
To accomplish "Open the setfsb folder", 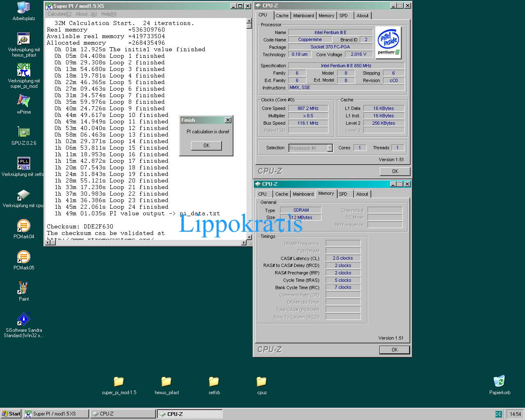I will point(214,381).
